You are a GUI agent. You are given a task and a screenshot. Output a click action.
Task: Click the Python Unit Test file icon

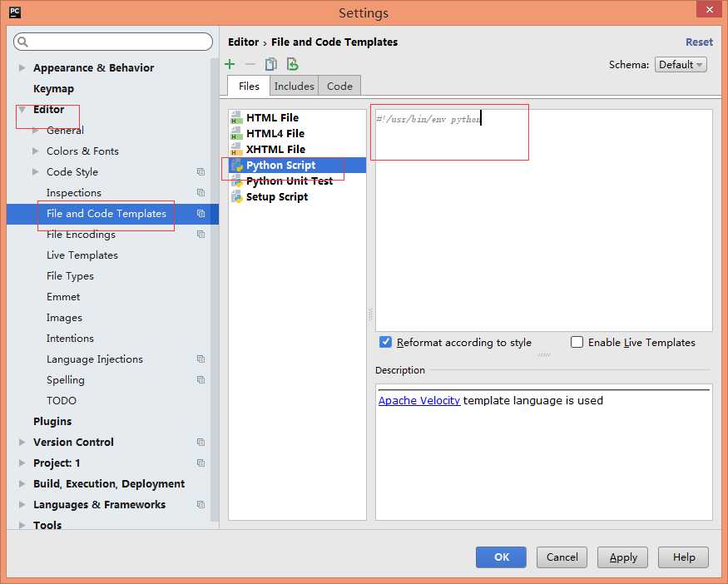pyautogui.click(x=237, y=181)
